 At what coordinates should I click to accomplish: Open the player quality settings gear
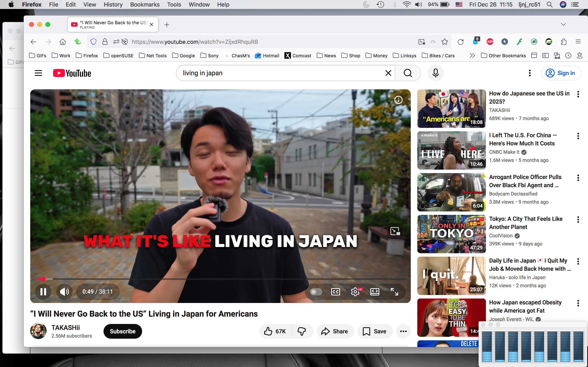[355, 292]
